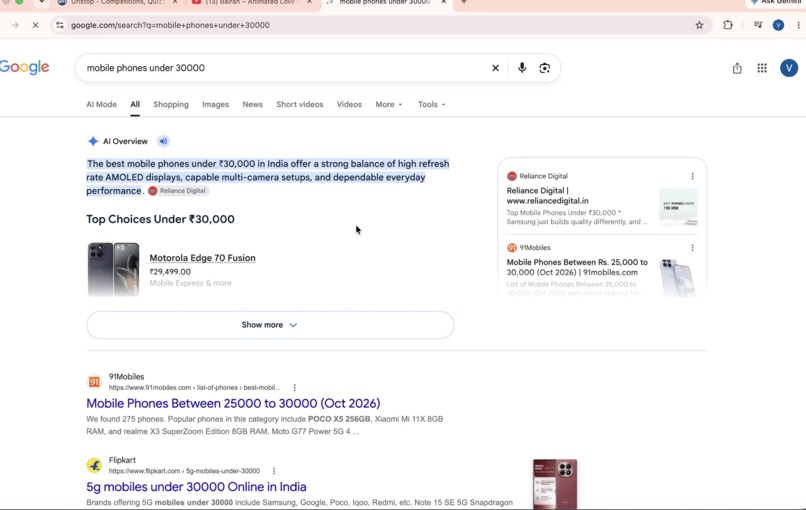This screenshot has width=806, height=510.
Task: Open Google apps grid icon
Action: (x=762, y=68)
